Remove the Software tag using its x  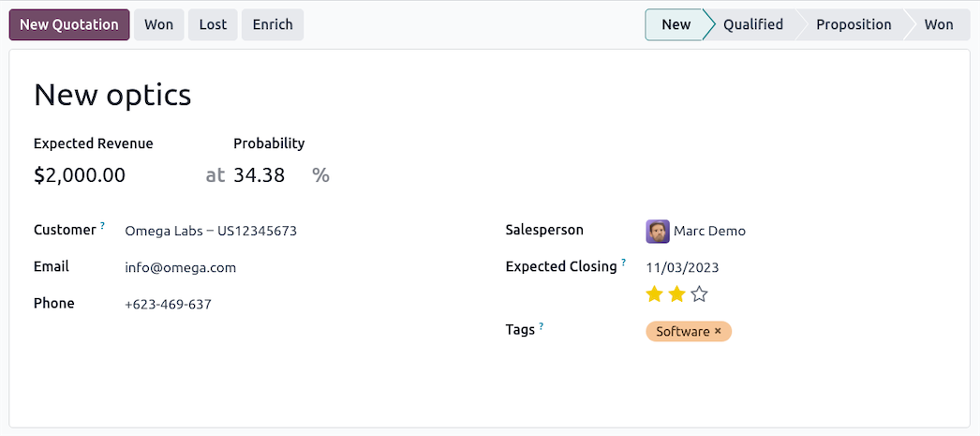[719, 331]
